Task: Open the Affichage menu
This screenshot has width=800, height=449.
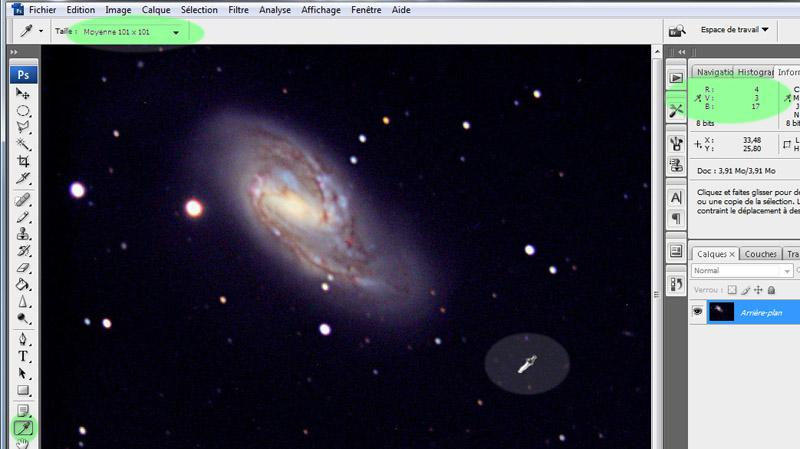Action: click(x=321, y=10)
